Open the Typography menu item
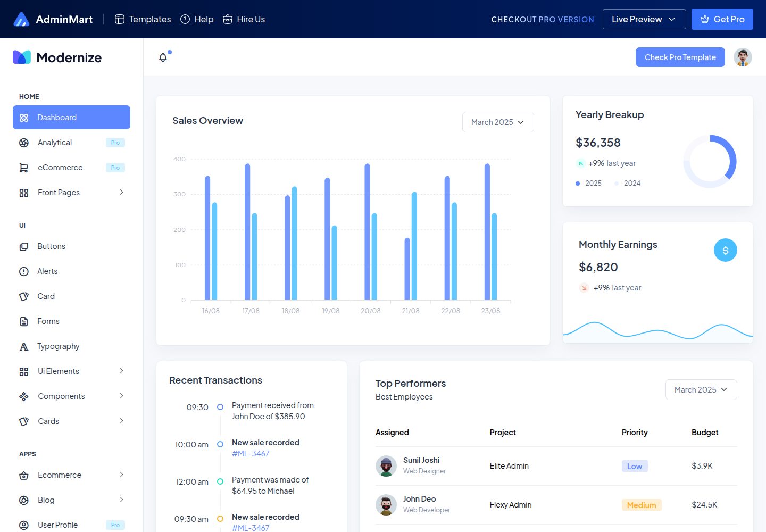This screenshot has width=766, height=532. [x=71, y=346]
